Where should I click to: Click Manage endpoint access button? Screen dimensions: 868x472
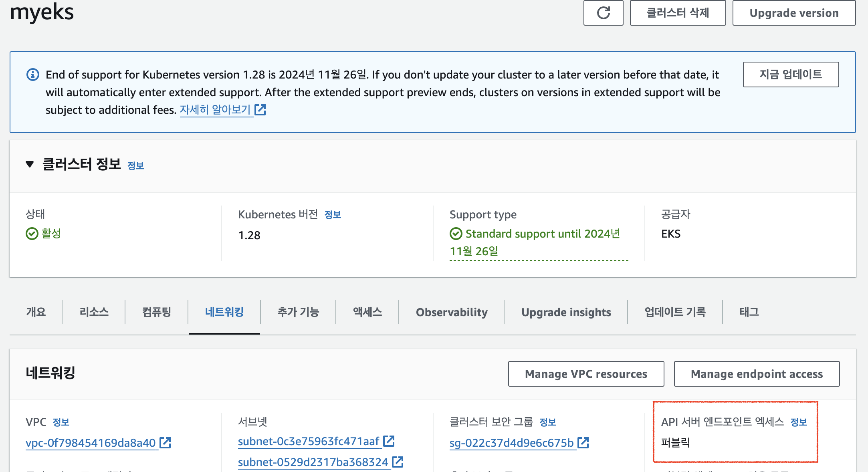pos(756,374)
